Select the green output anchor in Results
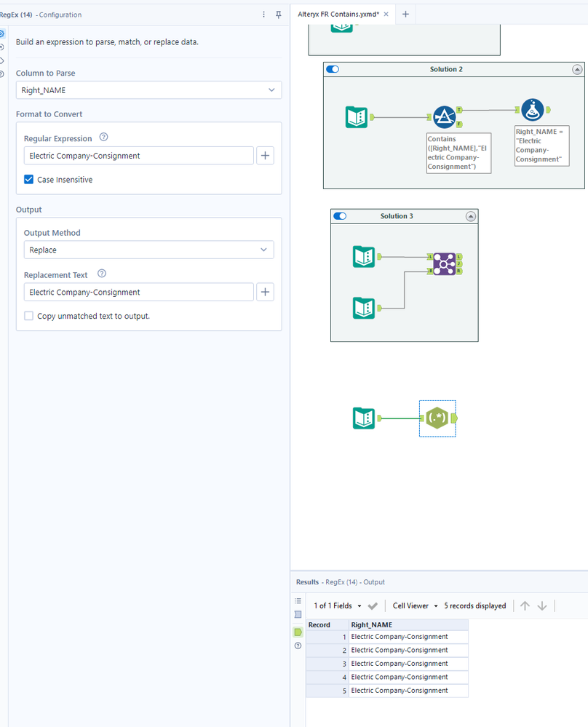 tap(298, 632)
